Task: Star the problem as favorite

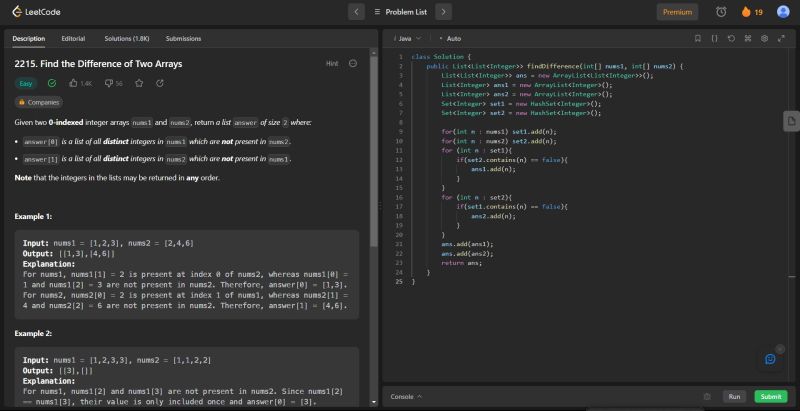Action: 138,83
